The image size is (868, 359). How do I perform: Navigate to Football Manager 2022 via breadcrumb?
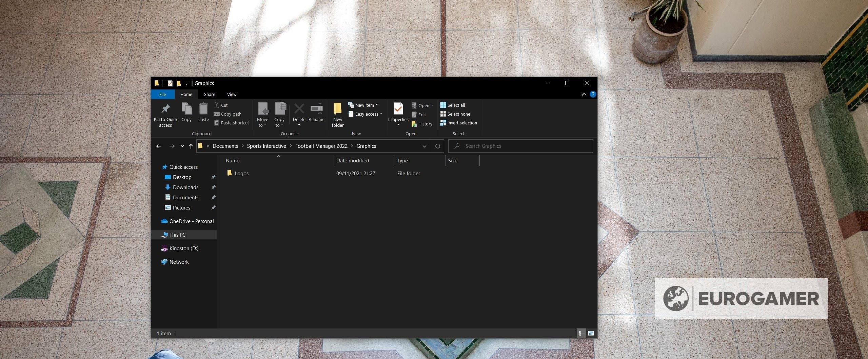[321, 146]
